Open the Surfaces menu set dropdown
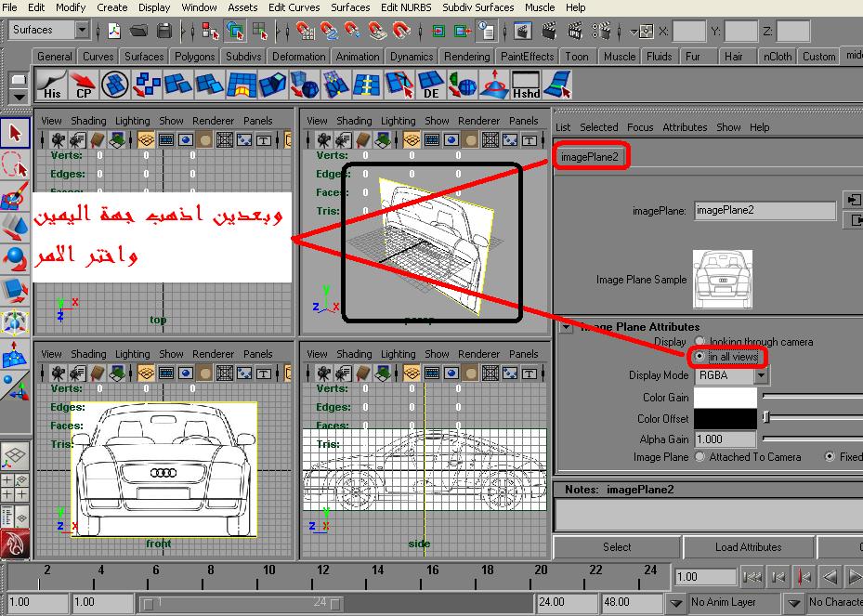863x616 pixels. tap(82, 30)
